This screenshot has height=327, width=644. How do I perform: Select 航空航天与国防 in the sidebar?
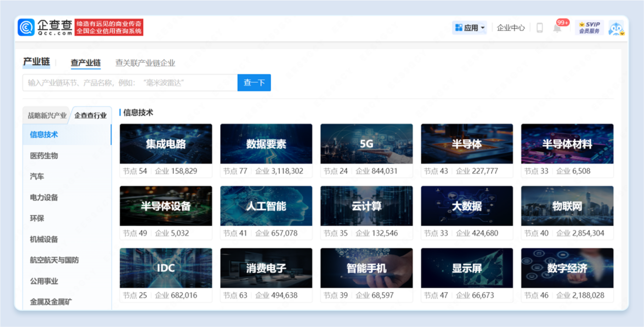point(54,260)
